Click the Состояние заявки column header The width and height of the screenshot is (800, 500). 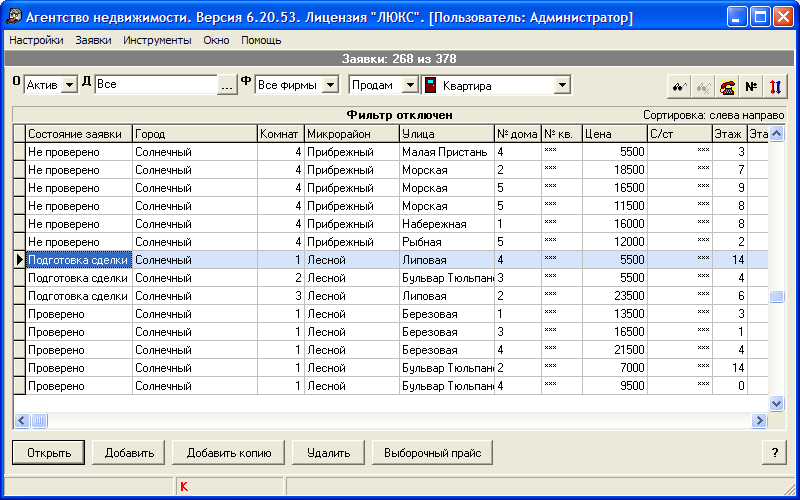coord(79,134)
